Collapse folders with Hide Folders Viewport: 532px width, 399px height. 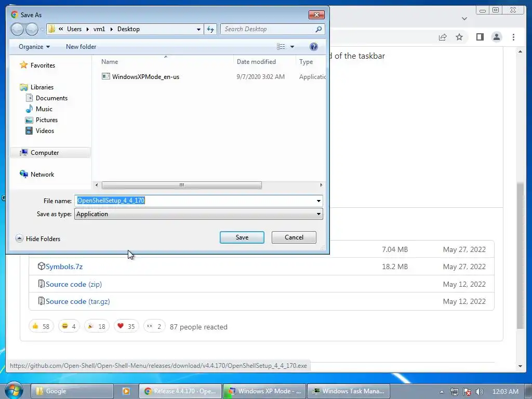(38, 238)
